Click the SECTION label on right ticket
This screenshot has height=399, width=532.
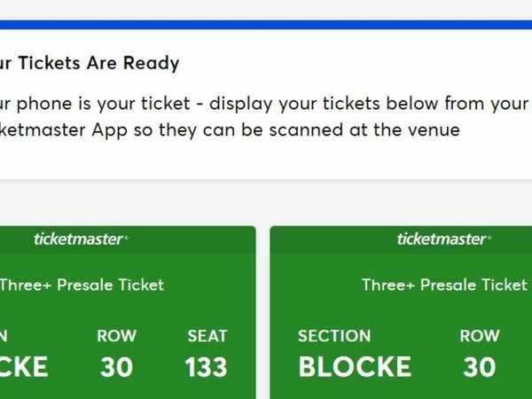point(334,336)
